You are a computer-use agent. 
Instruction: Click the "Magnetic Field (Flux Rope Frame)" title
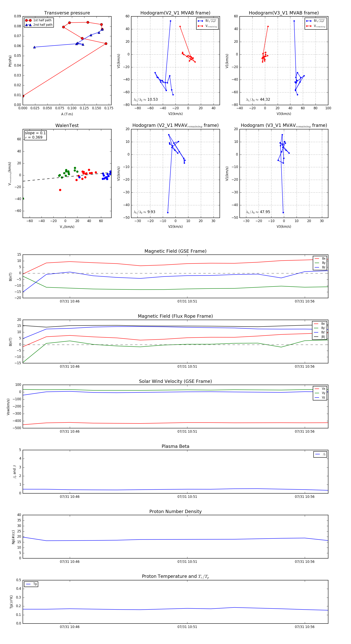[x=175, y=316]
